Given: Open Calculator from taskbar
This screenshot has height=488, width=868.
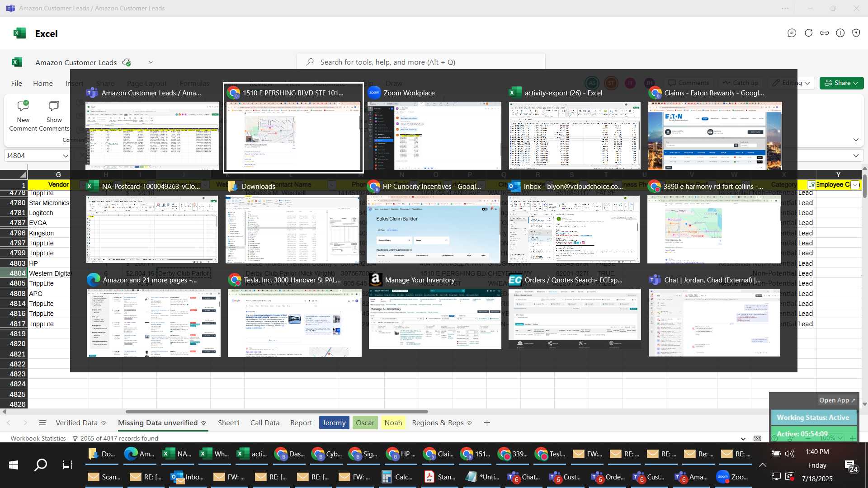Looking at the screenshot, I should (397, 477).
